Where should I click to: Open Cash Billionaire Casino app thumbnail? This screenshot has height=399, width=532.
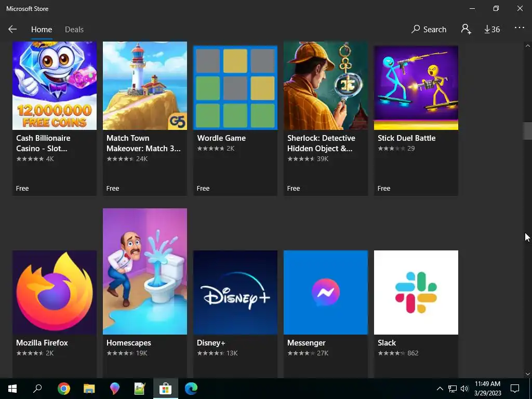click(x=54, y=86)
